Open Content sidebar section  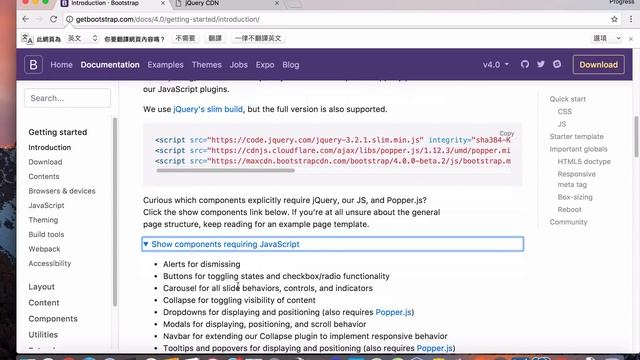pyautogui.click(x=44, y=302)
